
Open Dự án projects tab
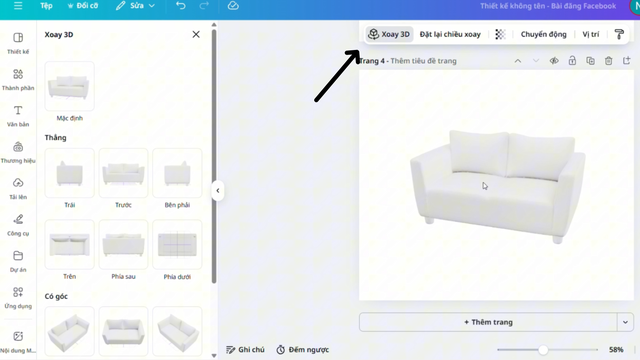18,261
